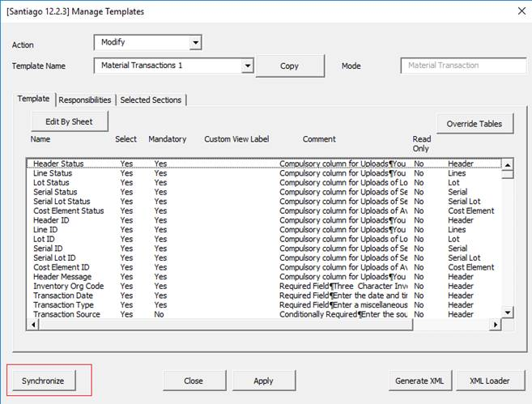Select the Serial Status row
Screen dimensions: 532x404
[x=264, y=192]
